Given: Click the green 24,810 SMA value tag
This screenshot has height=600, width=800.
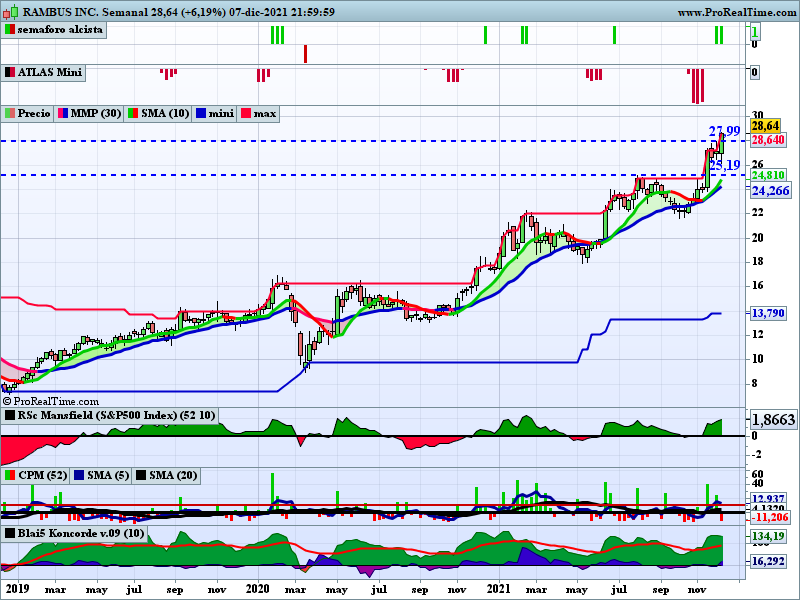Looking at the screenshot, I should pyautogui.click(x=768, y=176).
